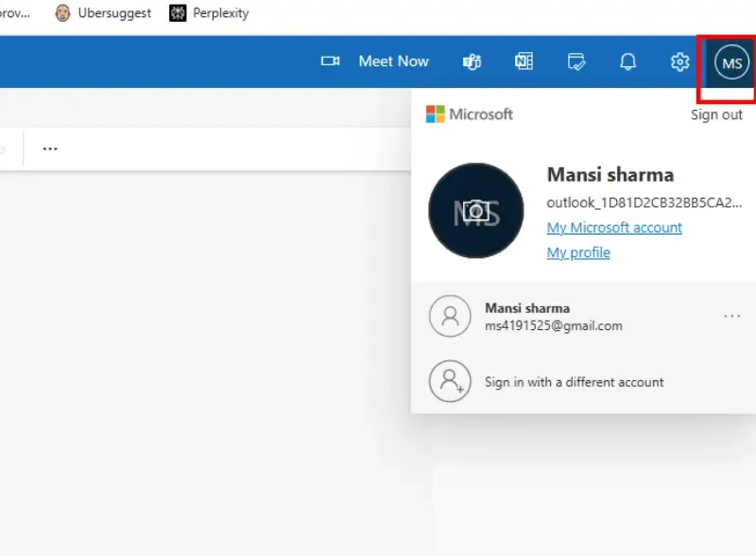Screen dimensions: 756x556
Task: Open My Microsoft account page
Action: pos(613,227)
